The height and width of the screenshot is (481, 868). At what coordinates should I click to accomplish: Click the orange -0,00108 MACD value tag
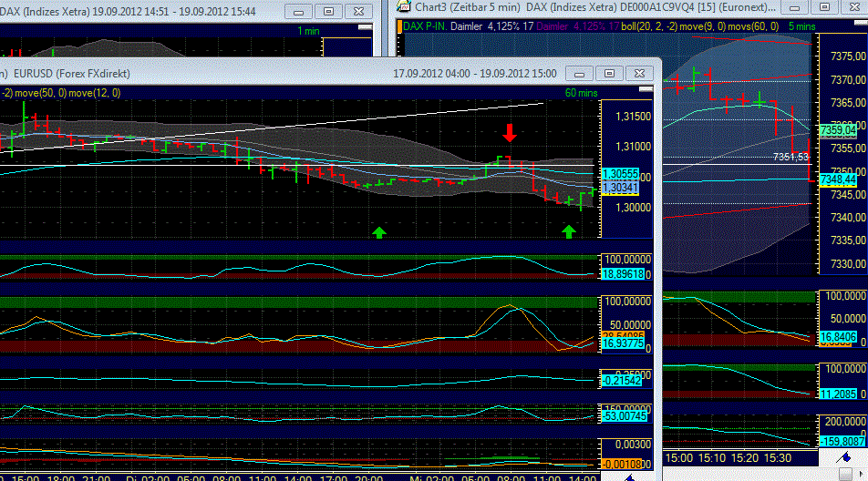621,465
